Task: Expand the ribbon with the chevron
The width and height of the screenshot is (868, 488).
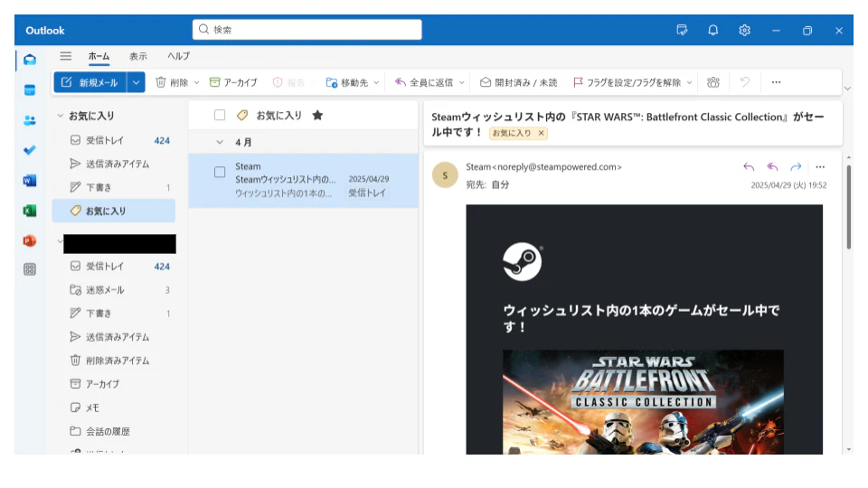Action: (x=847, y=89)
